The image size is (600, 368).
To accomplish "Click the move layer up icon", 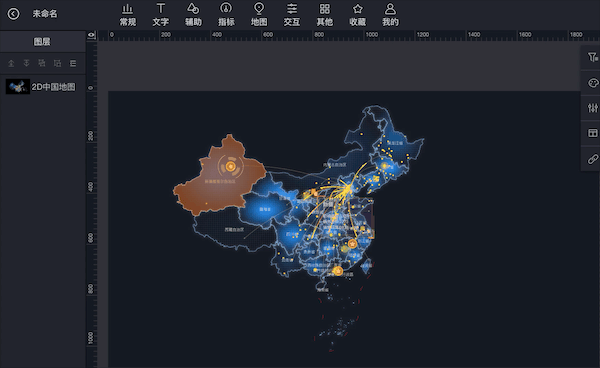I will tap(42, 63).
